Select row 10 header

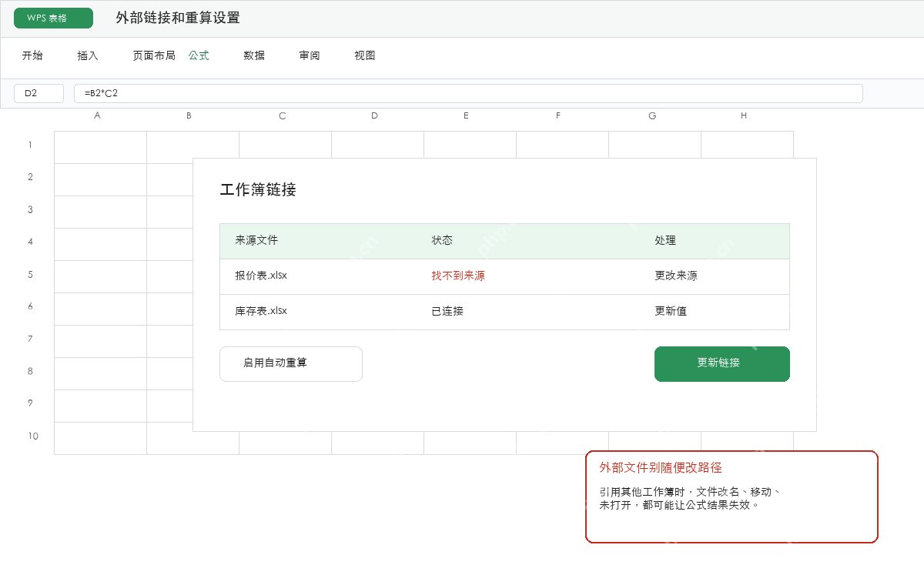click(33, 436)
